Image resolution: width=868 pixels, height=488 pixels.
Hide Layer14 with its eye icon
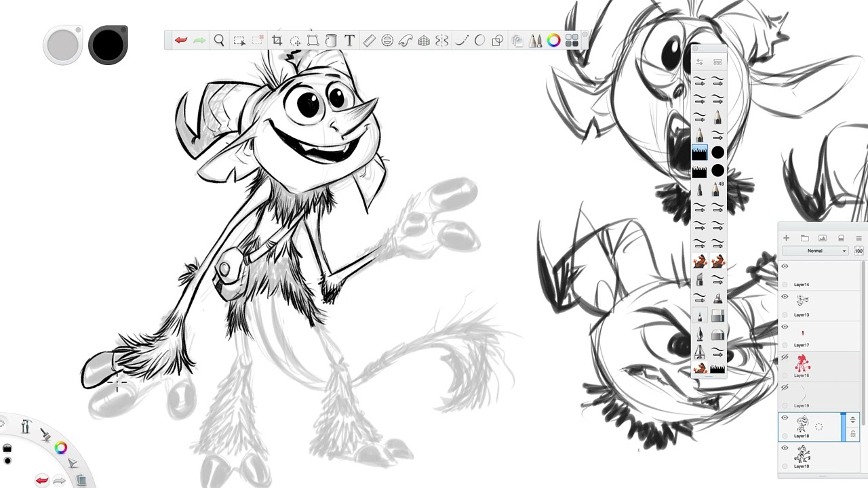point(785,266)
